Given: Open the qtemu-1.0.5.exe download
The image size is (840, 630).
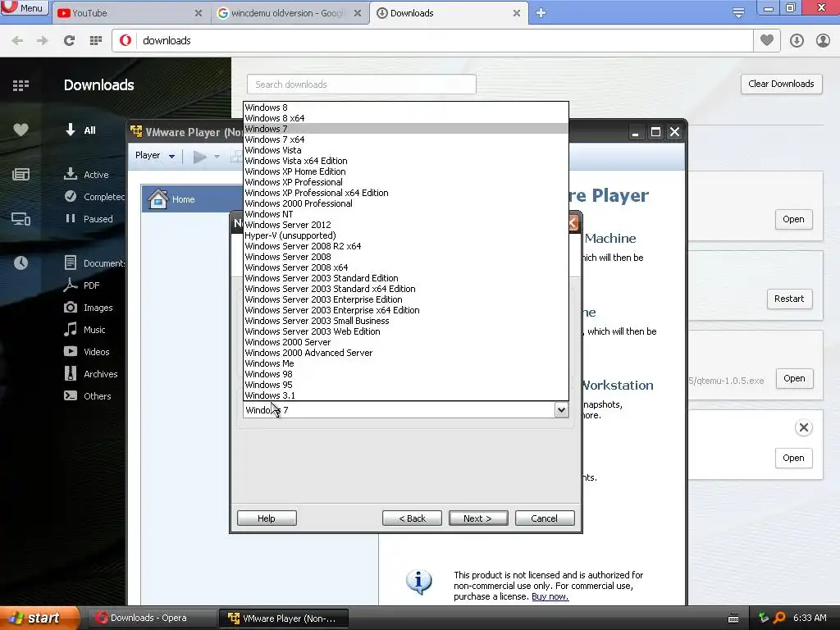Looking at the screenshot, I should 794,378.
